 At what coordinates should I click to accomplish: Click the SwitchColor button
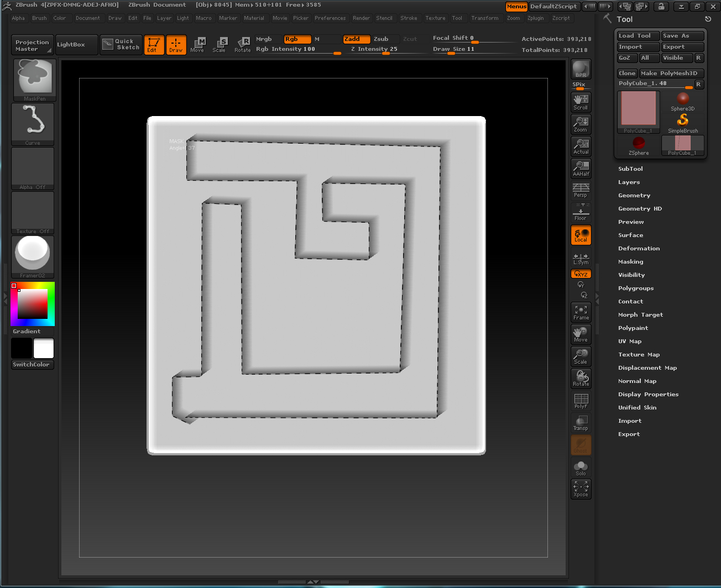pos(33,365)
